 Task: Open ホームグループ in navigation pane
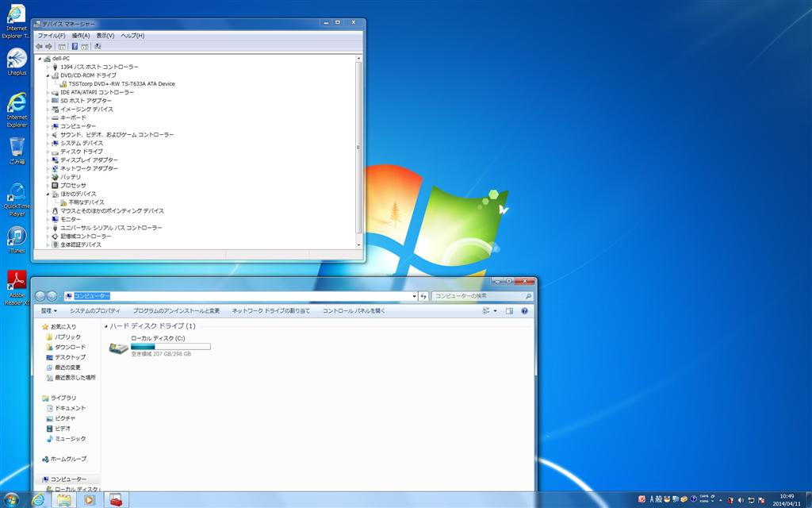68,460
